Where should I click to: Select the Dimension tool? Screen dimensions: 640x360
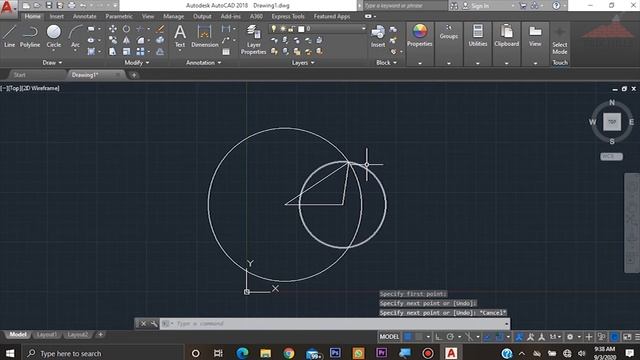pos(204,36)
